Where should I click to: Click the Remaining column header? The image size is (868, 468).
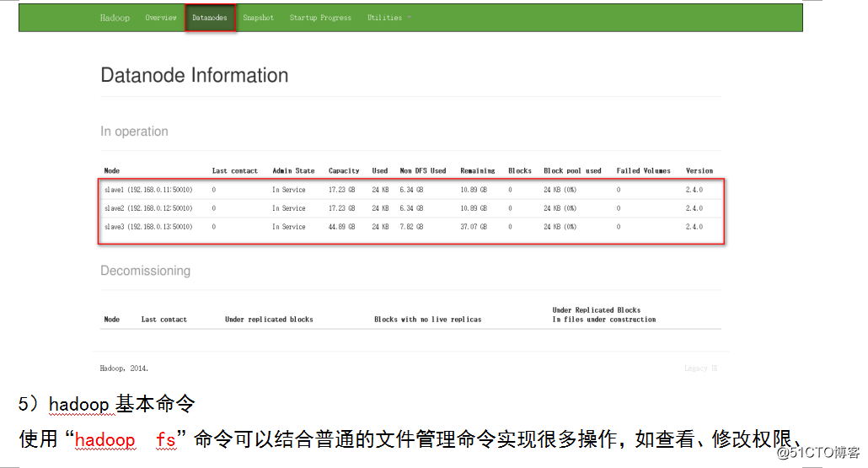pos(478,170)
